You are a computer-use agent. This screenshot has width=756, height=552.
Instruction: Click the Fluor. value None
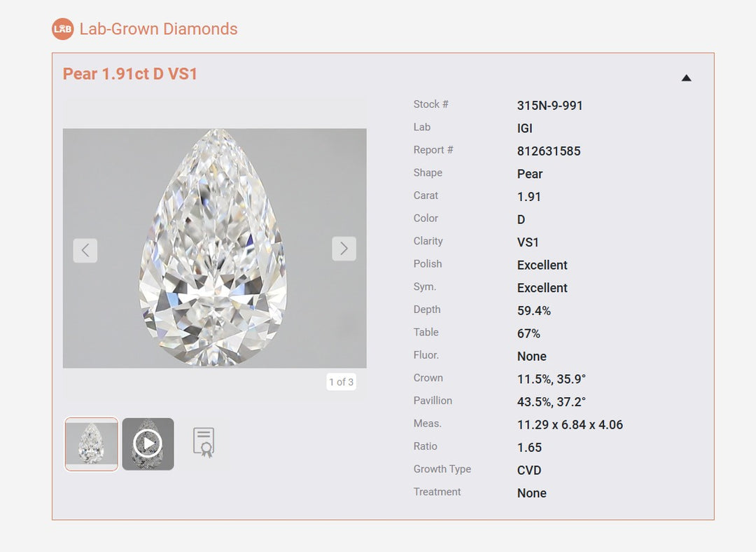pyautogui.click(x=532, y=356)
